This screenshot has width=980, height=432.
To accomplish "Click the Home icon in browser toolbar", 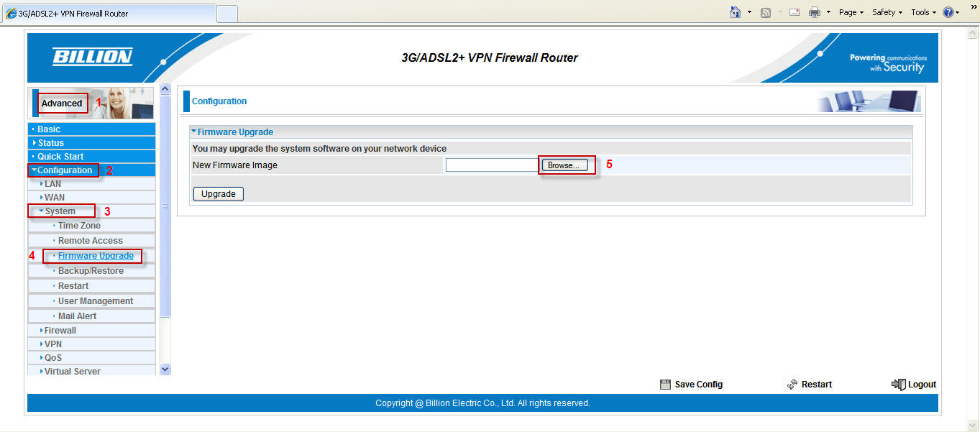I will (x=735, y=12).
